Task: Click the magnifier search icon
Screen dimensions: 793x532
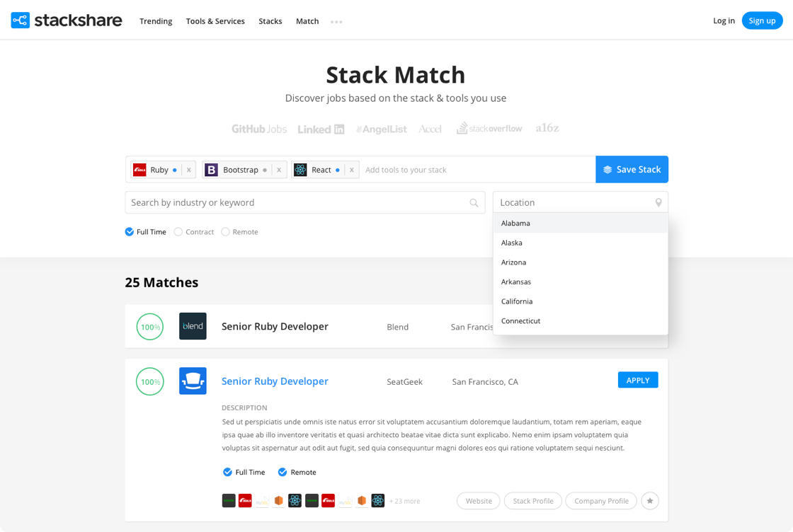Action: [x=474, y=202]
